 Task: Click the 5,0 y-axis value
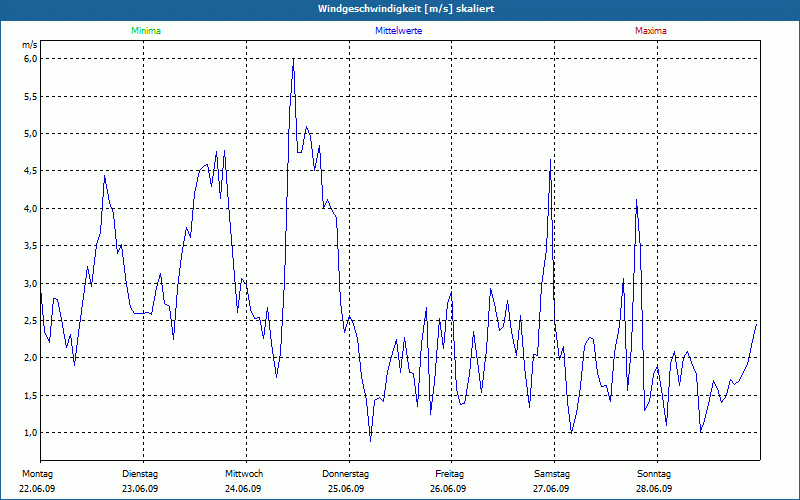click(x=31, y=134)
